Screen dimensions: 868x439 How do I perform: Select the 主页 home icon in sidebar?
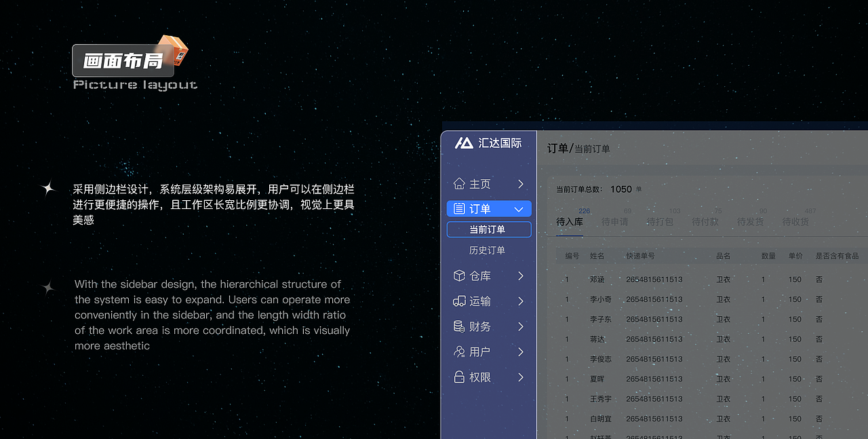[x=460, y=183]
